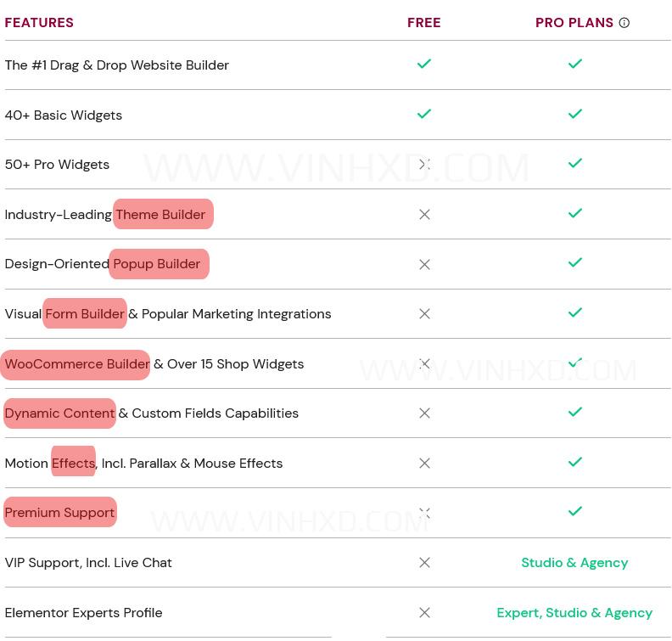
Task: Click Free X icon for Dynamic Content row
Action: pos(425,413)
